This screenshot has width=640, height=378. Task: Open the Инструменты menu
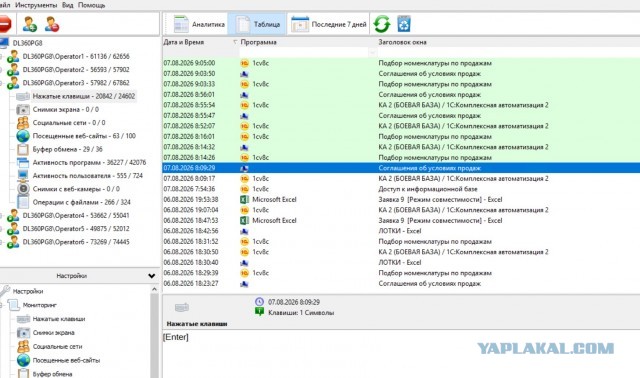point(36,5)
